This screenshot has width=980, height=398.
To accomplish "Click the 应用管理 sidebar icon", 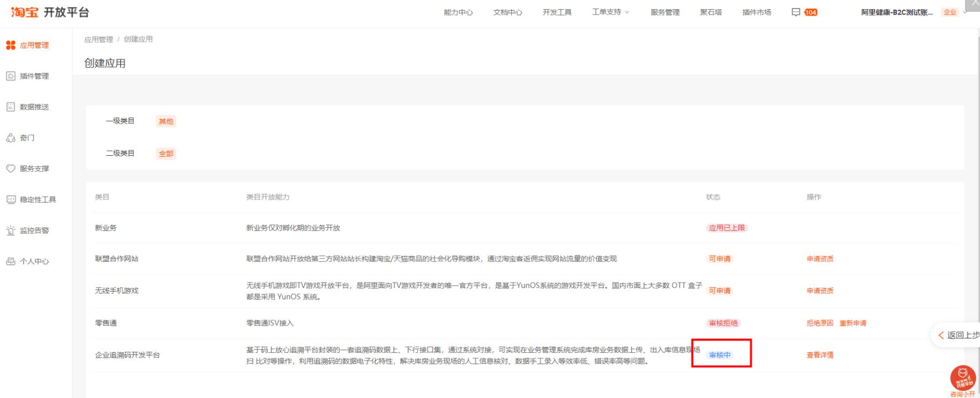I will tap(11, 45).
